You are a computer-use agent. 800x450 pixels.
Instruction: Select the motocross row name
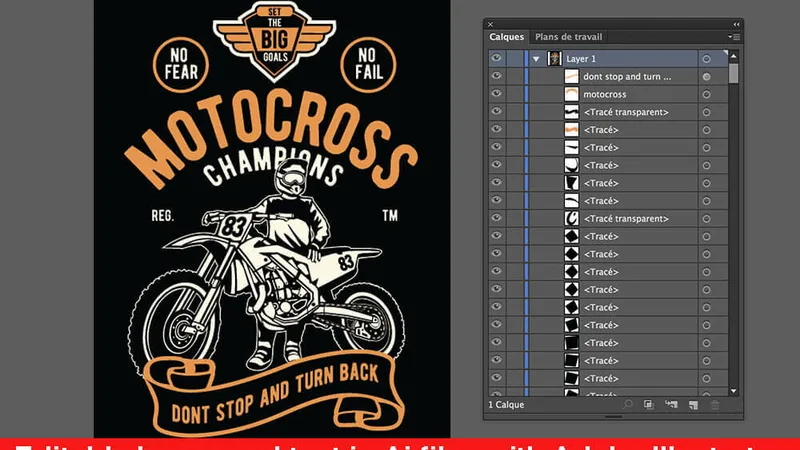(x=605, y=94)
